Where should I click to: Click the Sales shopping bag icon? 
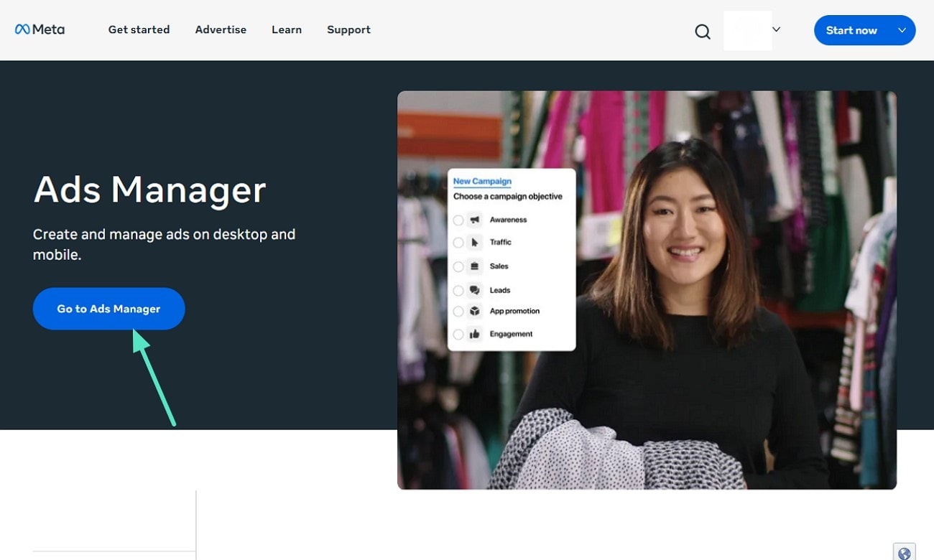click(474, 266)
